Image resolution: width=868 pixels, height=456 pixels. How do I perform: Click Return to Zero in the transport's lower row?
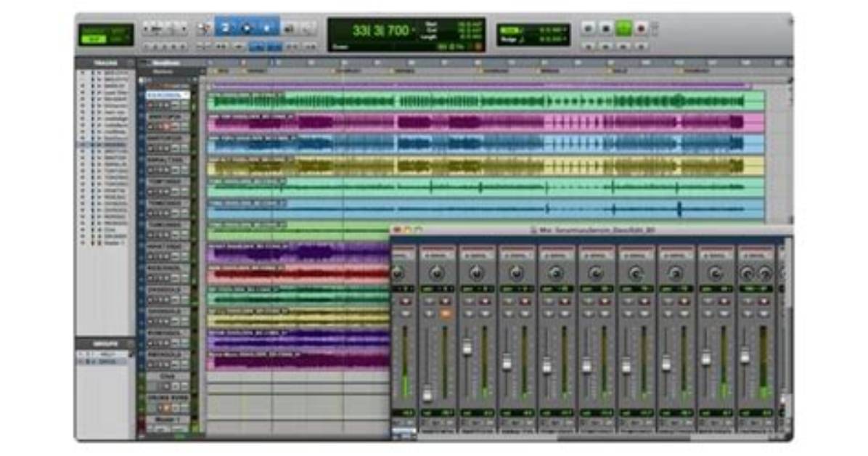589,46
